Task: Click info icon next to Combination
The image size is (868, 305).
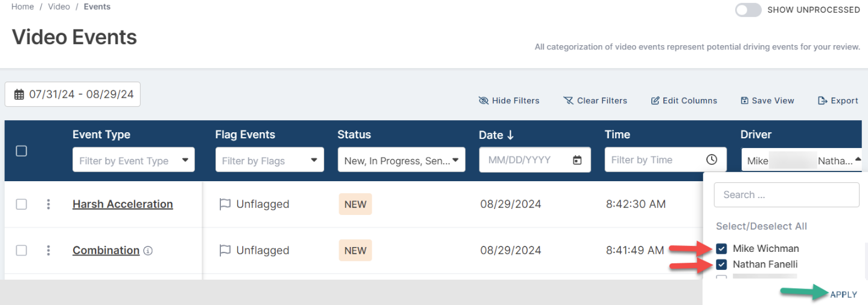Action: pyautogui.click(x=148, y=251)
